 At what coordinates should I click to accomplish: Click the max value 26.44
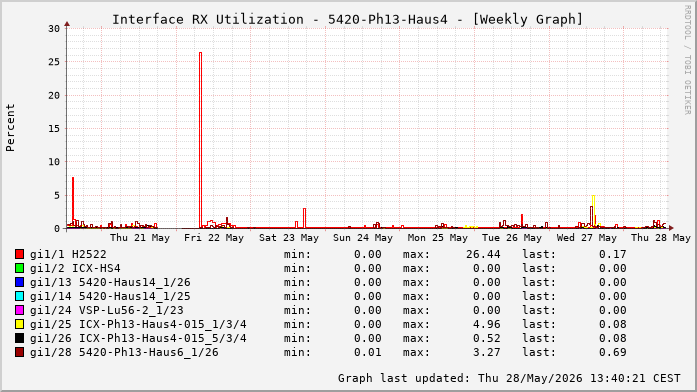(x=483, y=254)
